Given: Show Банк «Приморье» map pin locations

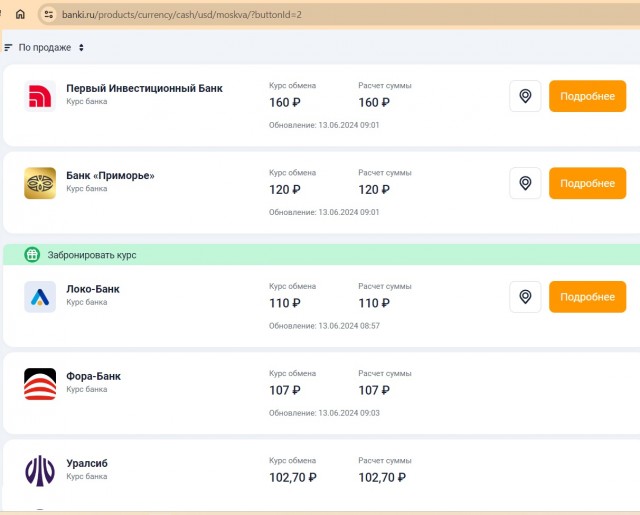Looking at the screenshot, I should tap(525, 183).
